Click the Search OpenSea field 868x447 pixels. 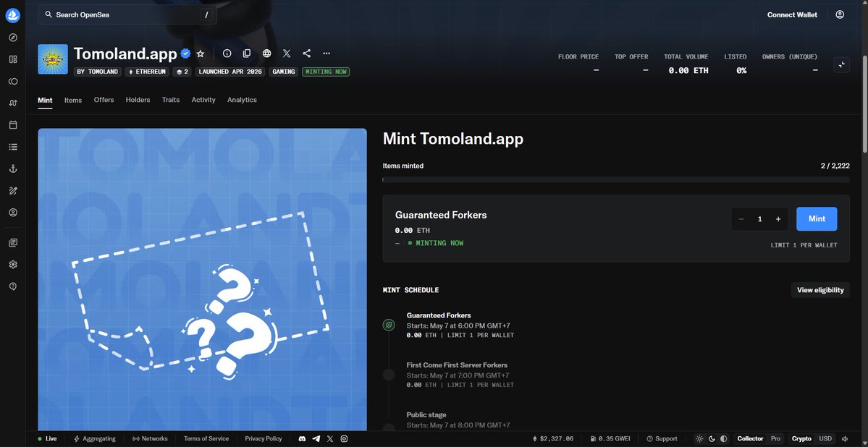point(127,15)
